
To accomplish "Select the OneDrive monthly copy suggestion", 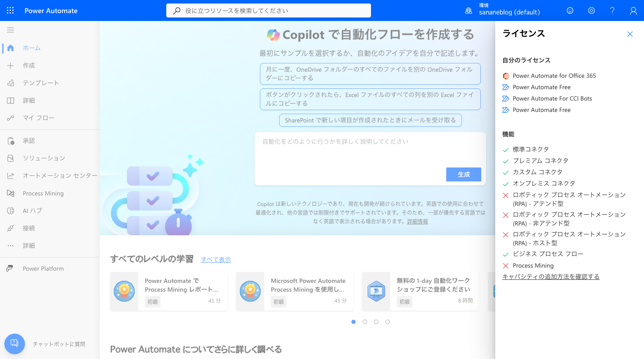I will coord(370,74).
